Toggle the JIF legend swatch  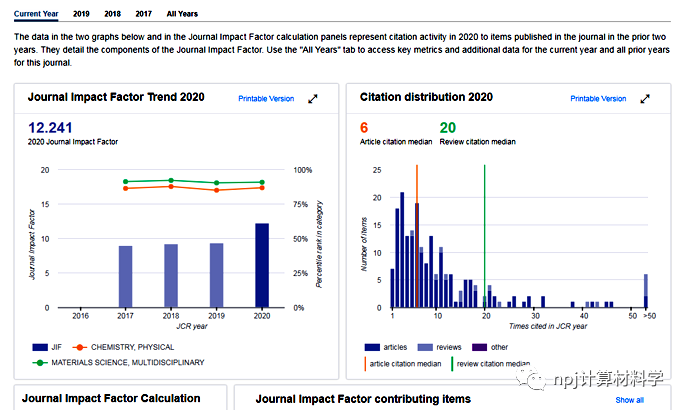click(x=41, y=346)
